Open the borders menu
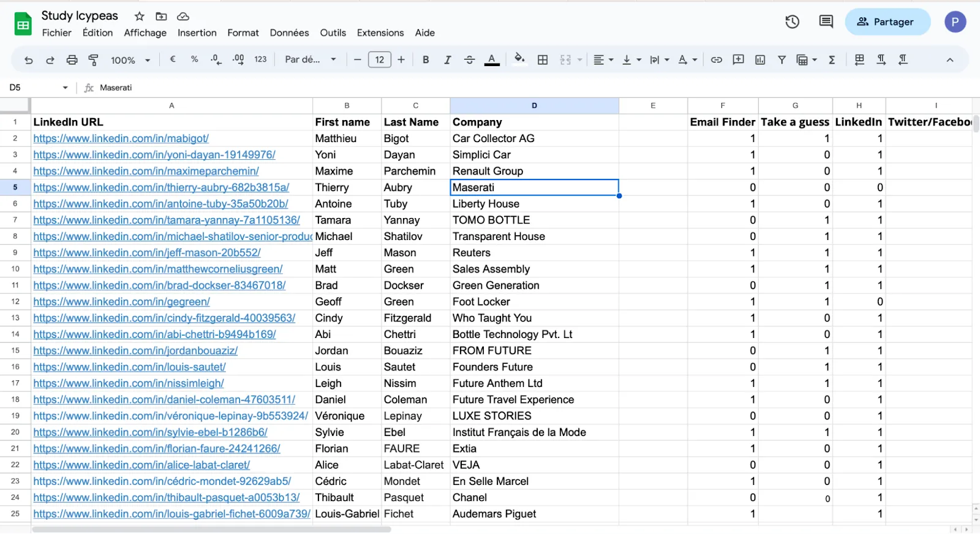980x534 pixels. click(543, 59)
